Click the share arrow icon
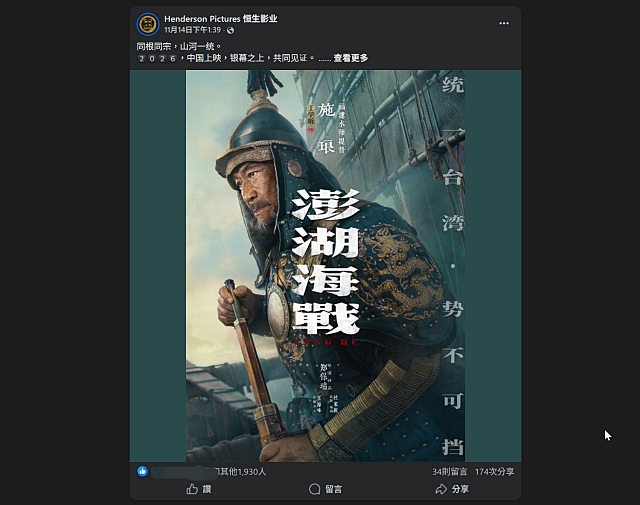The width and height of the screenshot is (640, 505). 441,489
